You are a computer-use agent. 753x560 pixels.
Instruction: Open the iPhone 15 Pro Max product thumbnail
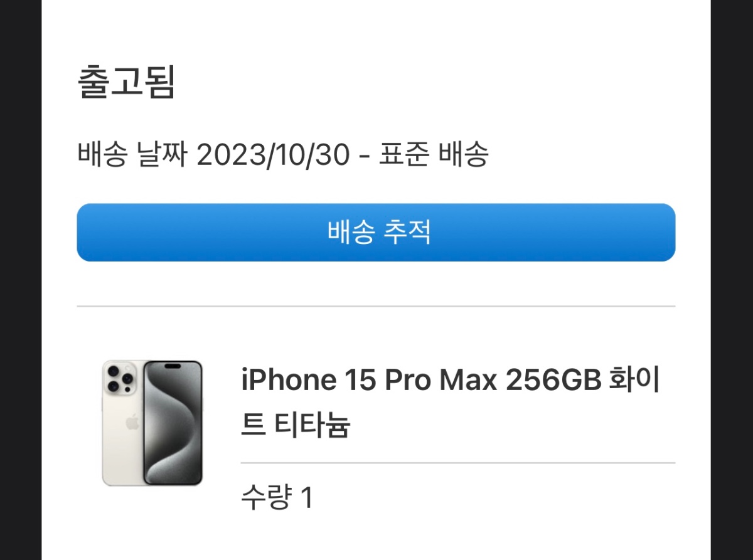tap(152, 423)
